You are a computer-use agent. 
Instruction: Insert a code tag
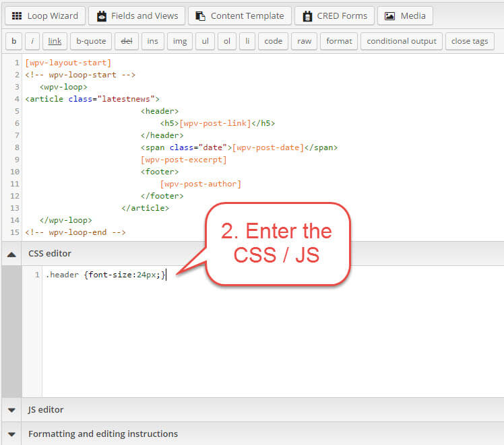273,41
